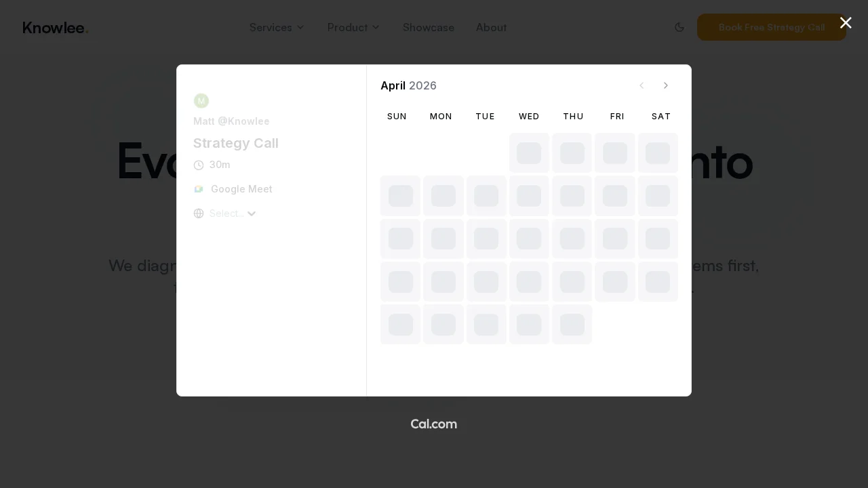Click Matt's avatar initial circle
Image resolution: width=868 pixels, height=488 pixels.
pyautogui.click(x=201, y=100)
